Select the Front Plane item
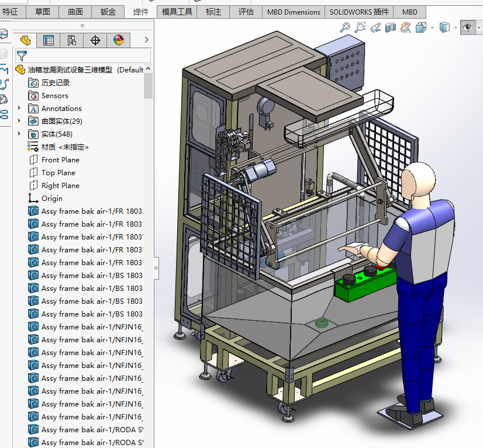This screenshot has width=483, height=448. 60,160
